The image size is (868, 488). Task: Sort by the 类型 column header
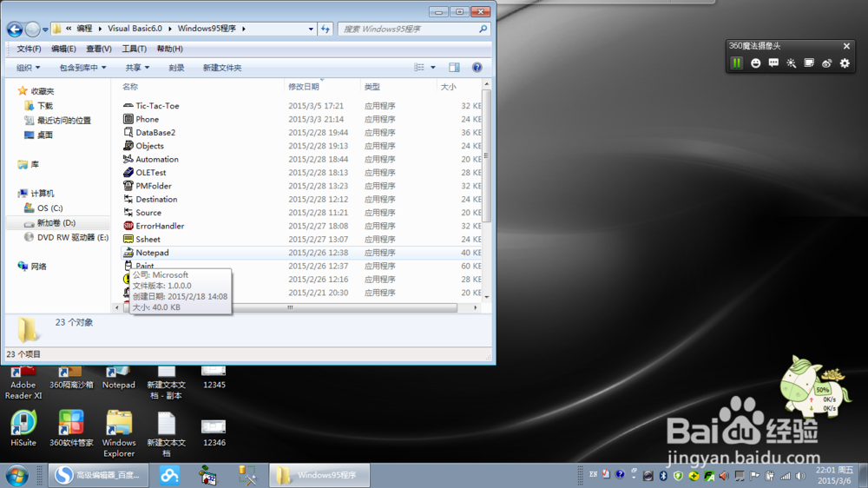(x=372, y=87)
